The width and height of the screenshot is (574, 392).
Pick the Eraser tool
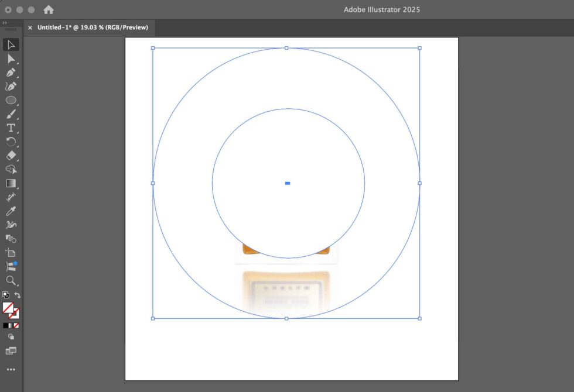(11, 156)
